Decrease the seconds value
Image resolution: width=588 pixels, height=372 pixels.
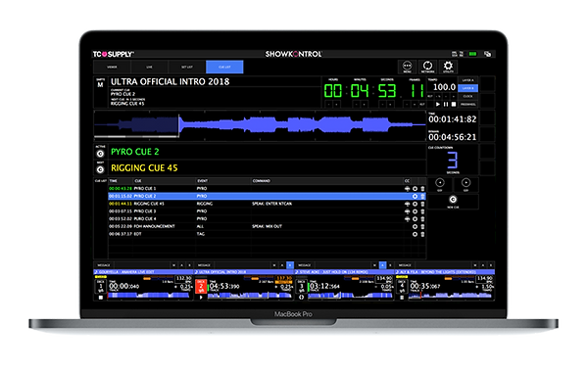(x=382, y=104)
